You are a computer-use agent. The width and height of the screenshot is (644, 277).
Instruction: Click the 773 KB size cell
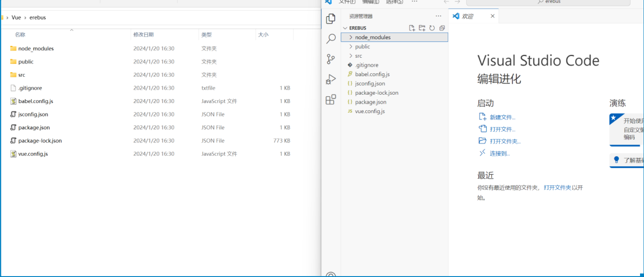tap(281, 141)
